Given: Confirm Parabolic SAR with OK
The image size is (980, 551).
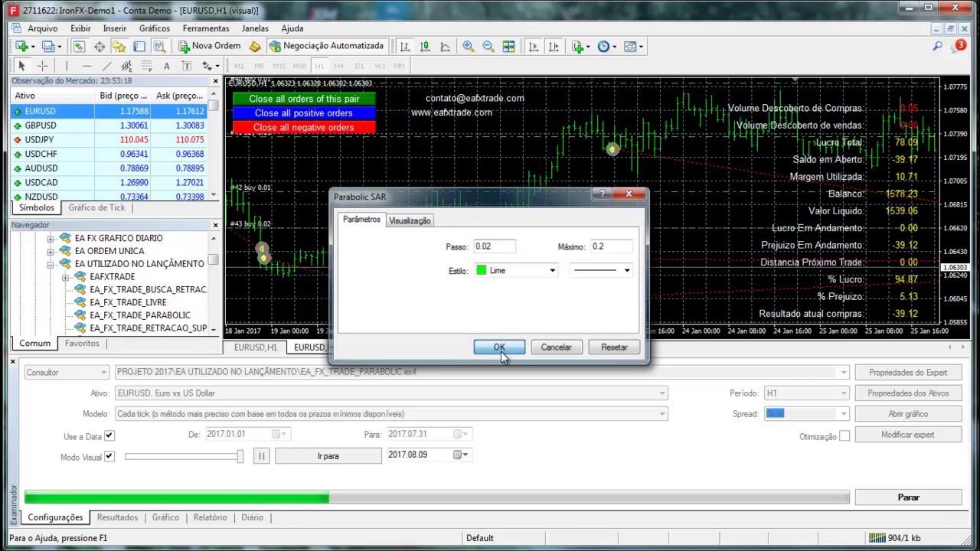Looking at the screenshot, I should [x=499, y=347].
